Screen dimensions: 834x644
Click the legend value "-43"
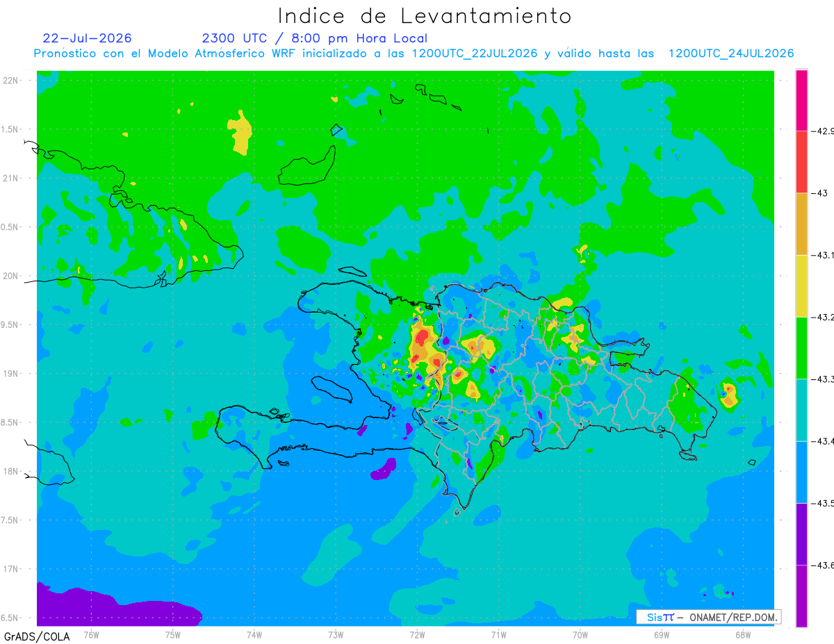coord(819,193)
